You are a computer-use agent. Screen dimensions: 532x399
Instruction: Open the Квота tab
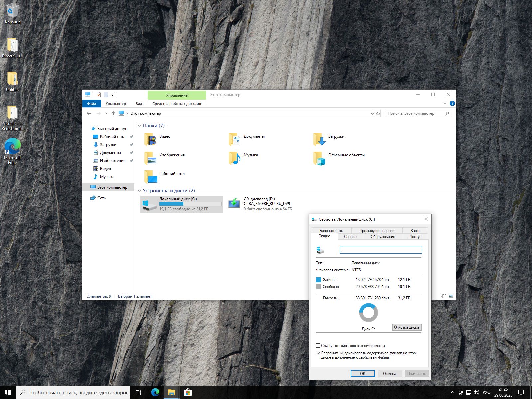[x=415, y=230]
